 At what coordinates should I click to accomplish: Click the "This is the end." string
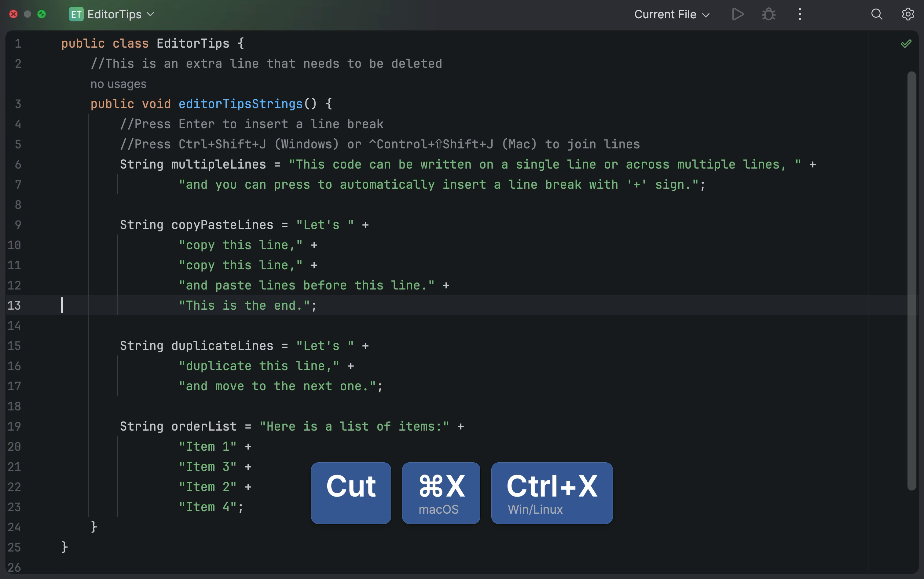[244, 306]
